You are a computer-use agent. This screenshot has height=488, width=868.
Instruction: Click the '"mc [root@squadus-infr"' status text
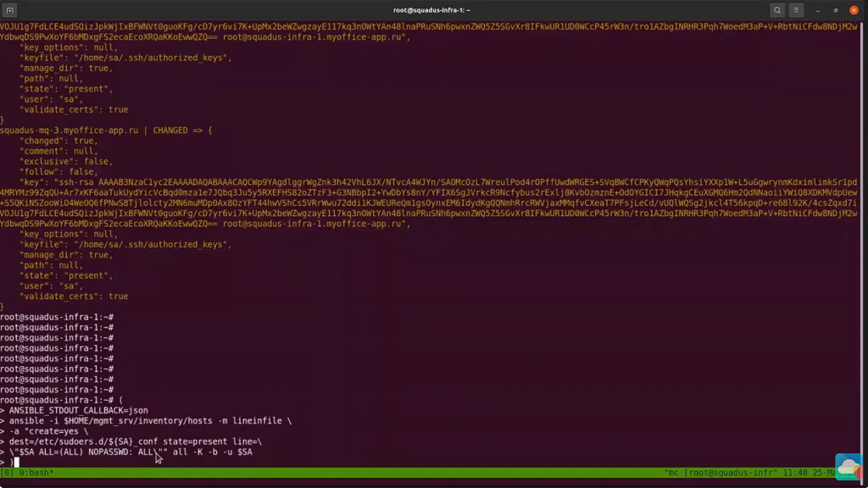coord(721,473)
